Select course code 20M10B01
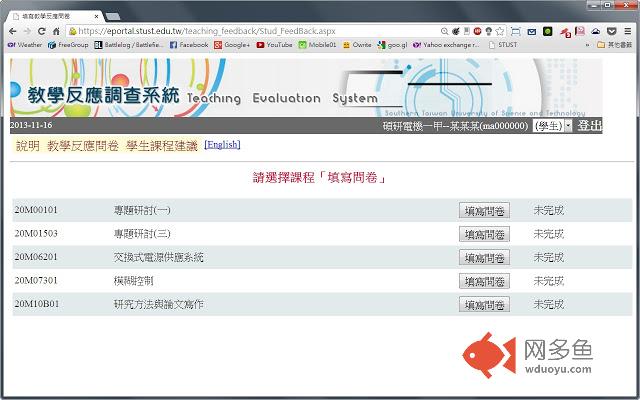The width and height of the screenshot is (640, 400). click(37, 304)
